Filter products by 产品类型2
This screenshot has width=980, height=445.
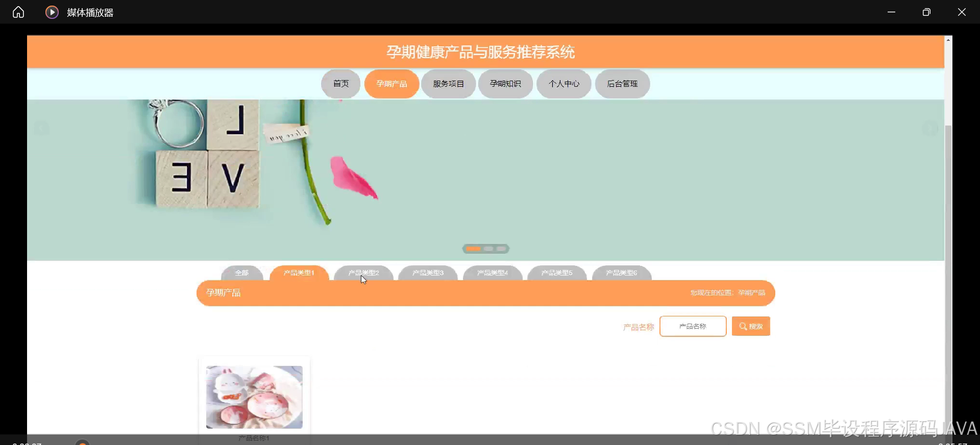[363, 273]
